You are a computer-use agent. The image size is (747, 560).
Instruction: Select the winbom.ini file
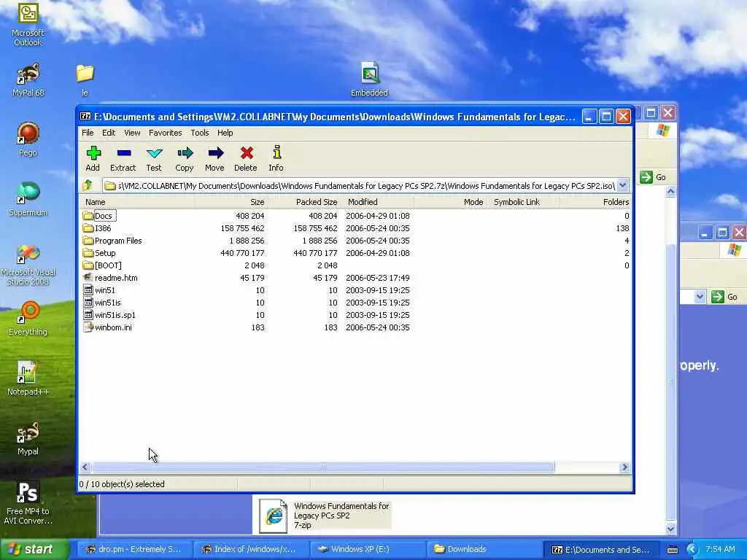108,327
